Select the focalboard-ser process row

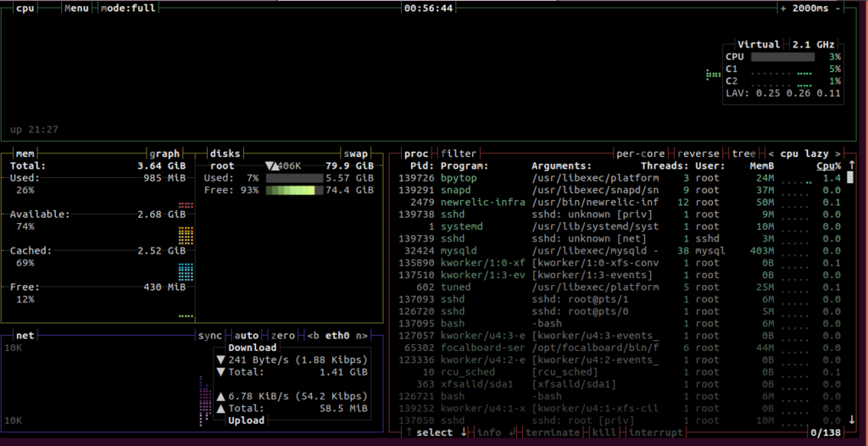tap(619, 348)
